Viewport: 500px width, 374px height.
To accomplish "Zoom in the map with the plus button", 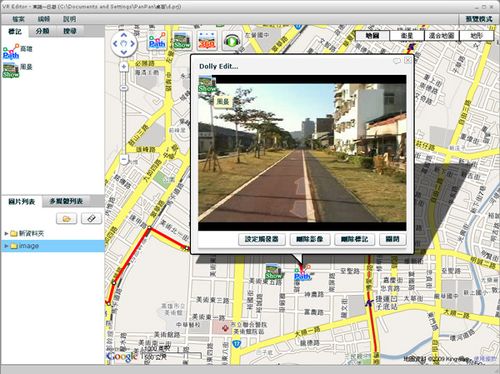I will (x=124, y=66).
